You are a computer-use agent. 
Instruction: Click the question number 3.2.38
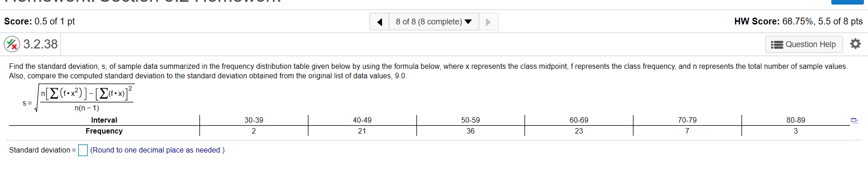pyautogui.click(x=40, y=44)
